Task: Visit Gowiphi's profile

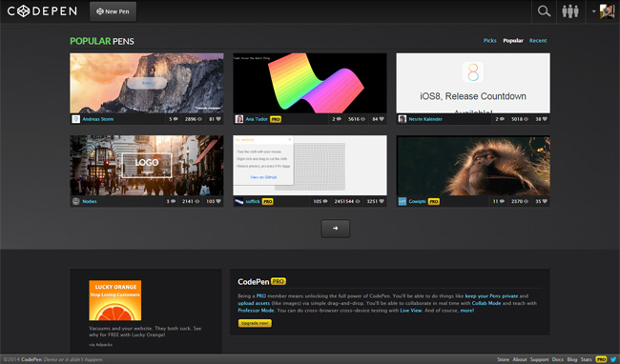Action: point(417,201)
